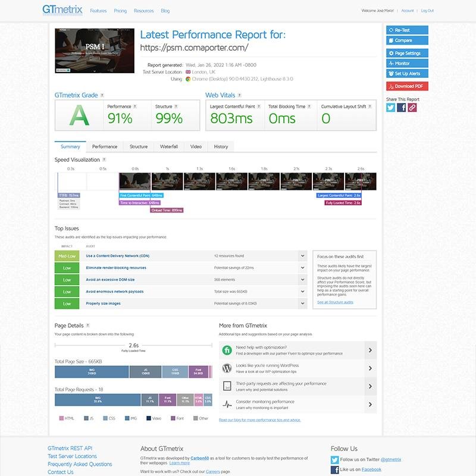
Task: Switch to the Summary tab
Action: (x=70, y=146)
